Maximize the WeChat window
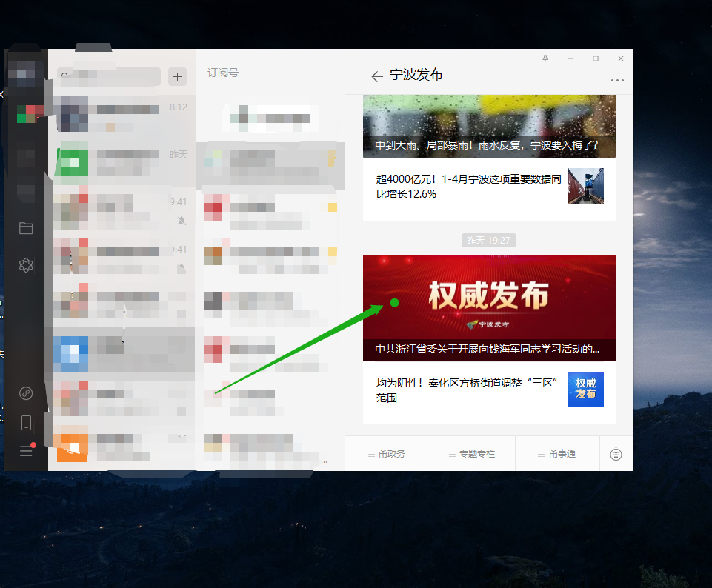The image size is (712, 588). (595, 59)
